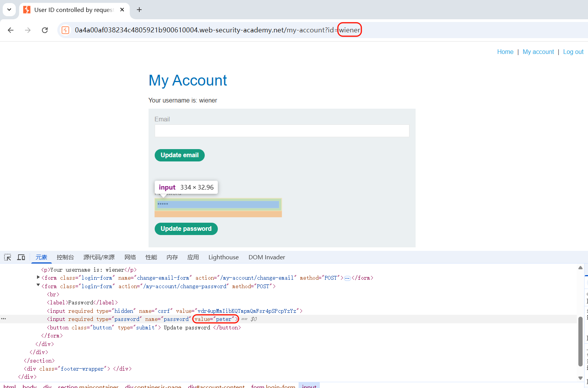This screenshot has height=388, width=588.
Task: Close the User ID controlled tab
Action: click(x=122, y=10)
